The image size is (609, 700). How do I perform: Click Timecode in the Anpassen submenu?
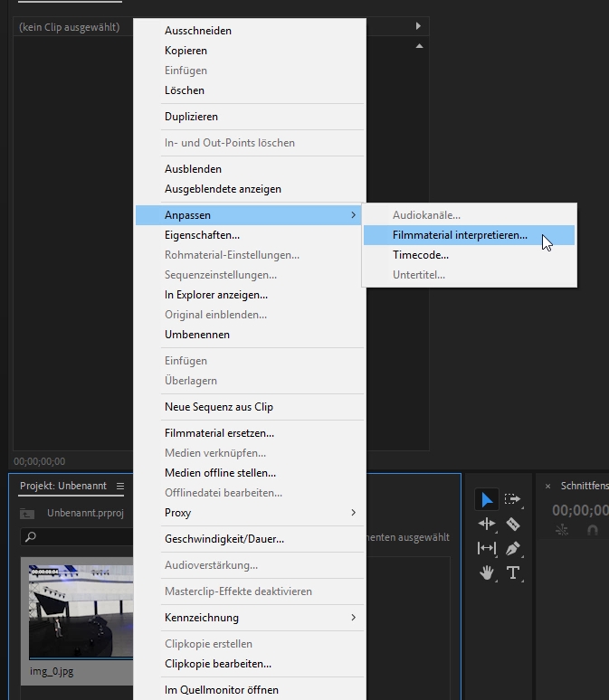click(x=421, y=255)
